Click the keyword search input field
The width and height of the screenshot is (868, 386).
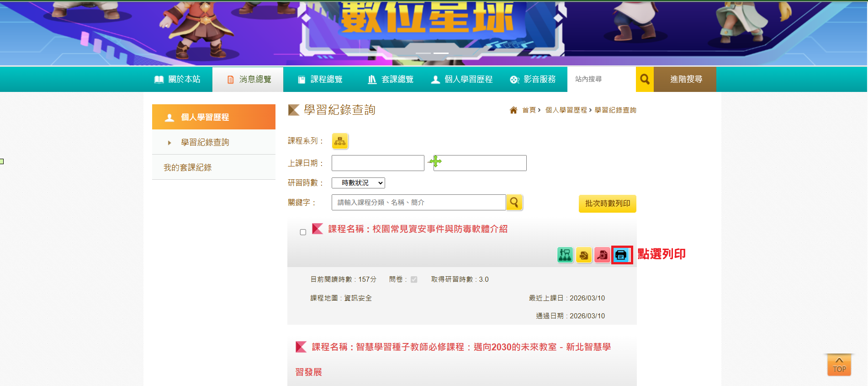click(x=418, y=202)
